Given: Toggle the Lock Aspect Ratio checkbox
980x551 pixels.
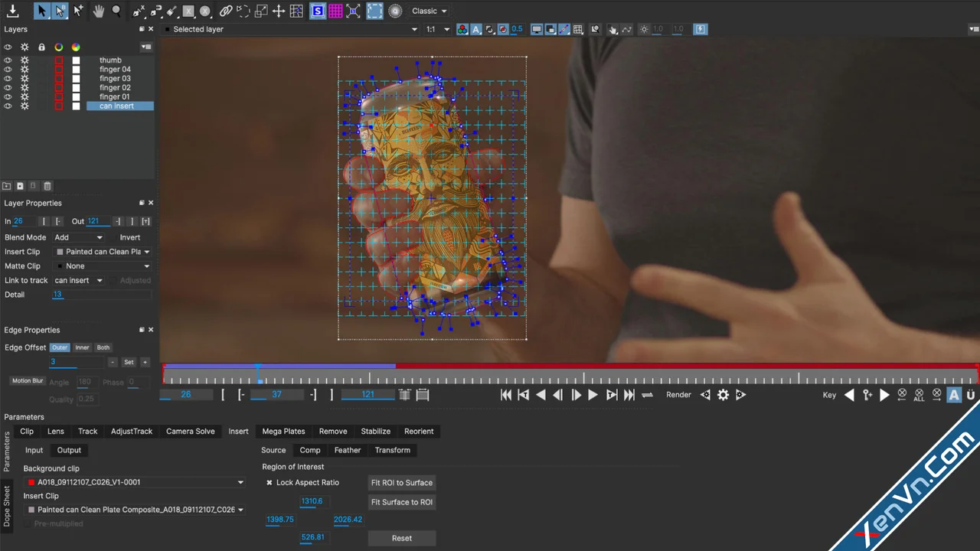Looking at the screenshot, I should coord(269,483).
